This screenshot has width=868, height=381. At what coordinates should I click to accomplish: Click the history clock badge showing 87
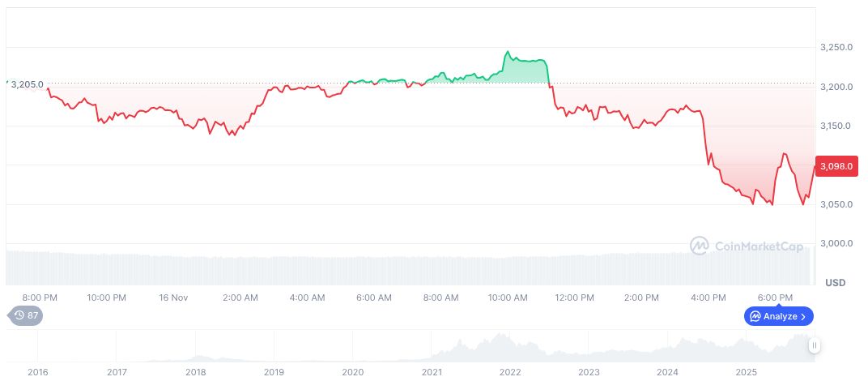pyautogui.click(x=25, y=315)
